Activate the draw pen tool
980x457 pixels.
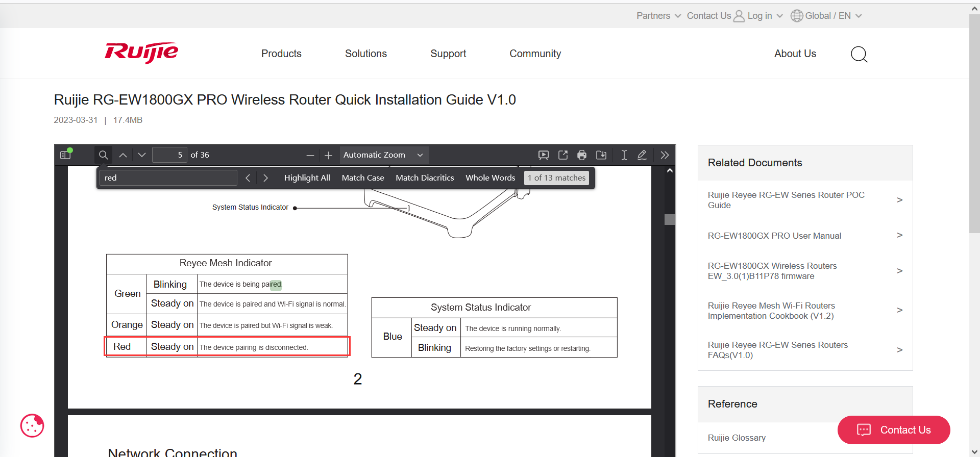tap(642, 155)
